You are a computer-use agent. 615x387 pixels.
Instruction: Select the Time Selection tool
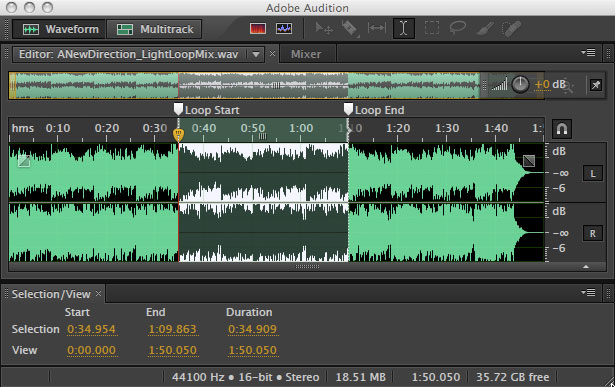(404, 29)
